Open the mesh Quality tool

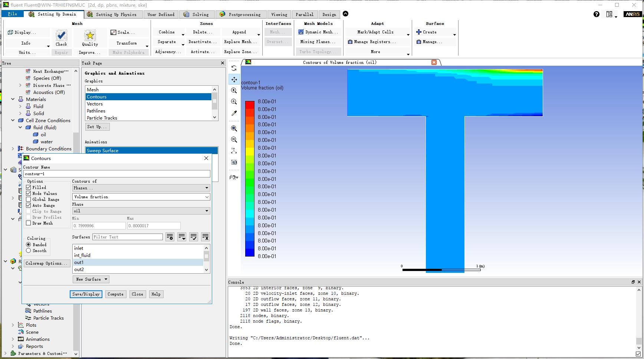pos(90,38)
